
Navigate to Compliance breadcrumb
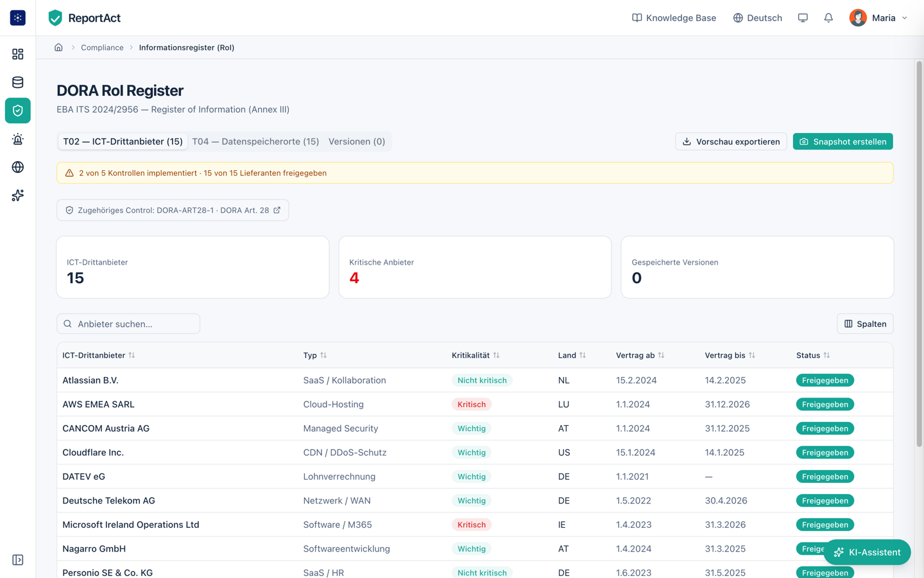tap(102, 48)
